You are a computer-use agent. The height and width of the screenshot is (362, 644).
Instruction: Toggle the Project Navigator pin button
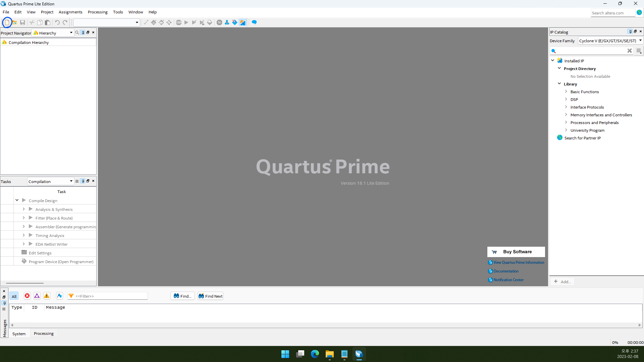click(x=83, y=33)
